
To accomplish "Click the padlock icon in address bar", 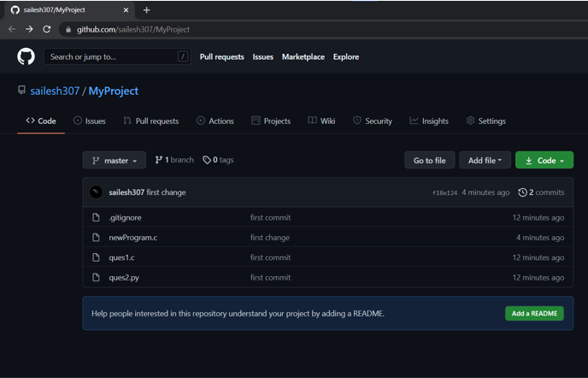I will tap(68, 30).
